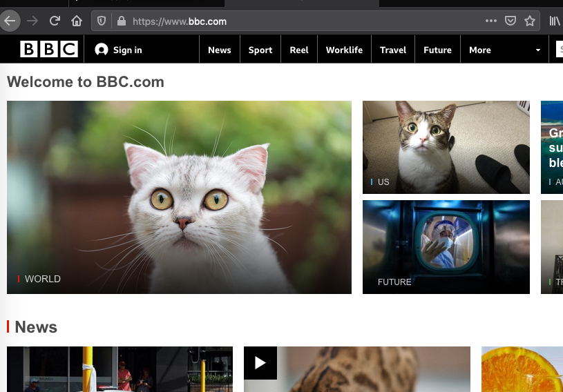Open the Sport section

pos(260,50)
